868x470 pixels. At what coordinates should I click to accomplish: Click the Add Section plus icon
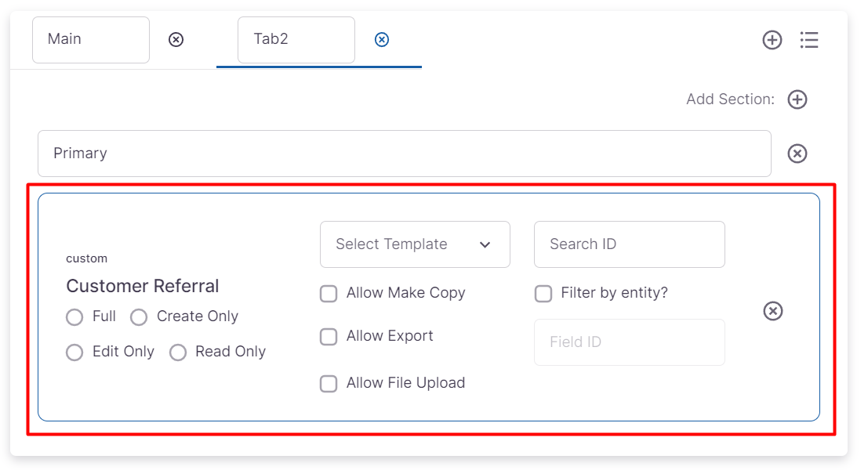click(797, 99)
